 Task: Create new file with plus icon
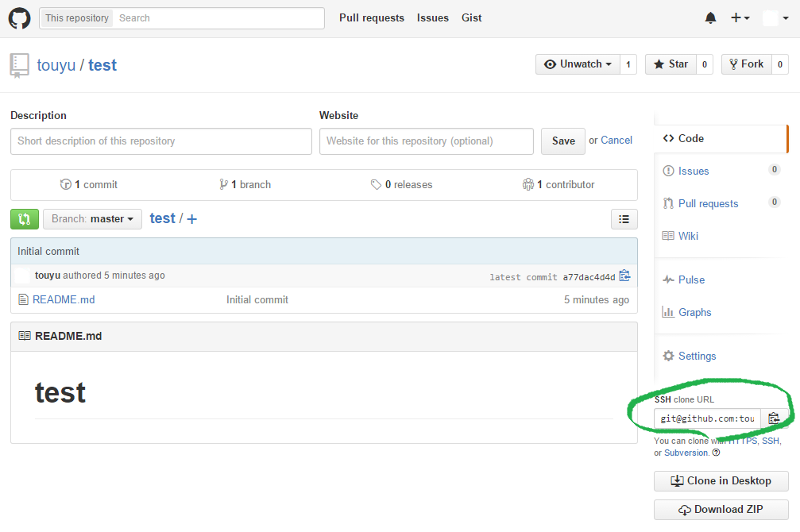pyautogui.click(x=191, y=219)
